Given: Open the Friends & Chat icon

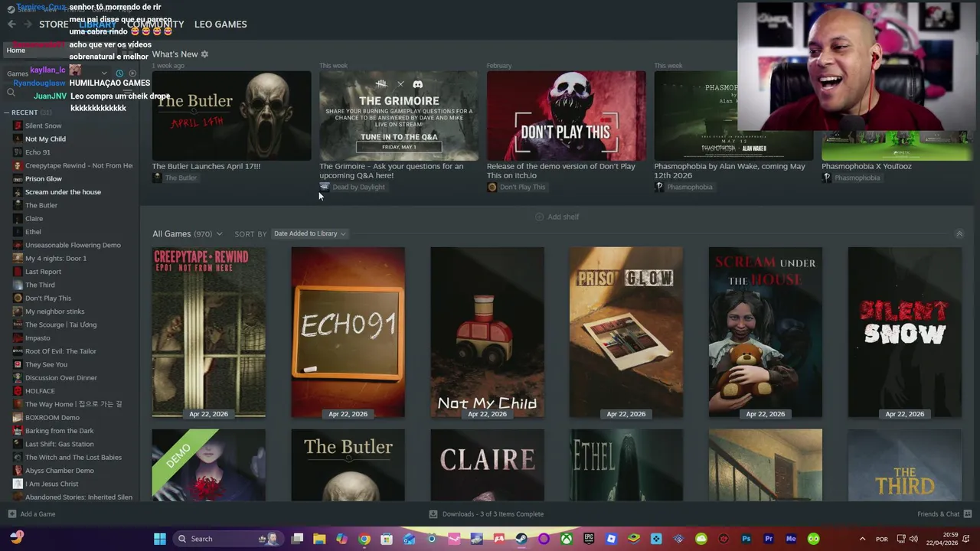Looking at the screenshot, I should click(x=968, y=514).
